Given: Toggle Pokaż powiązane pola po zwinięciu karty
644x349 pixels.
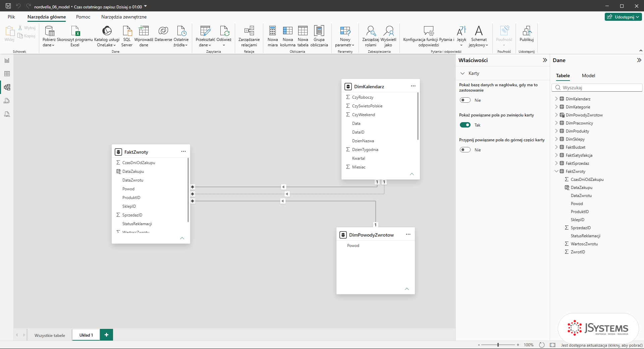Looking at the screenshot, I should (465, 125).
